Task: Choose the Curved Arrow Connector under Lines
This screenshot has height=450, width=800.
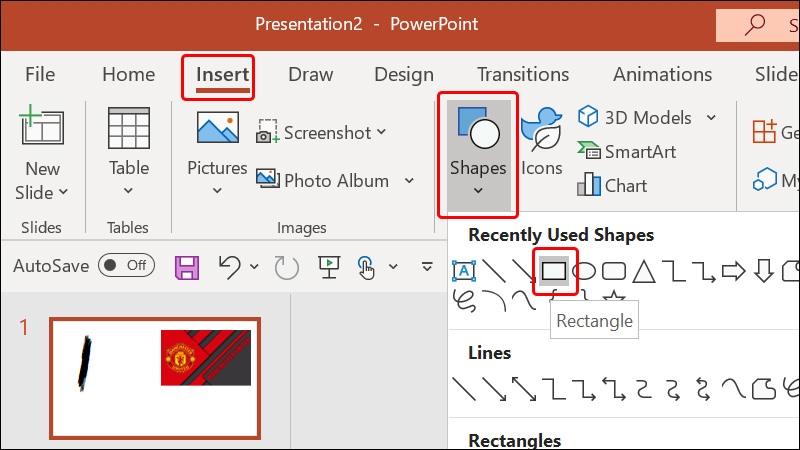Action: click(674, 389)
